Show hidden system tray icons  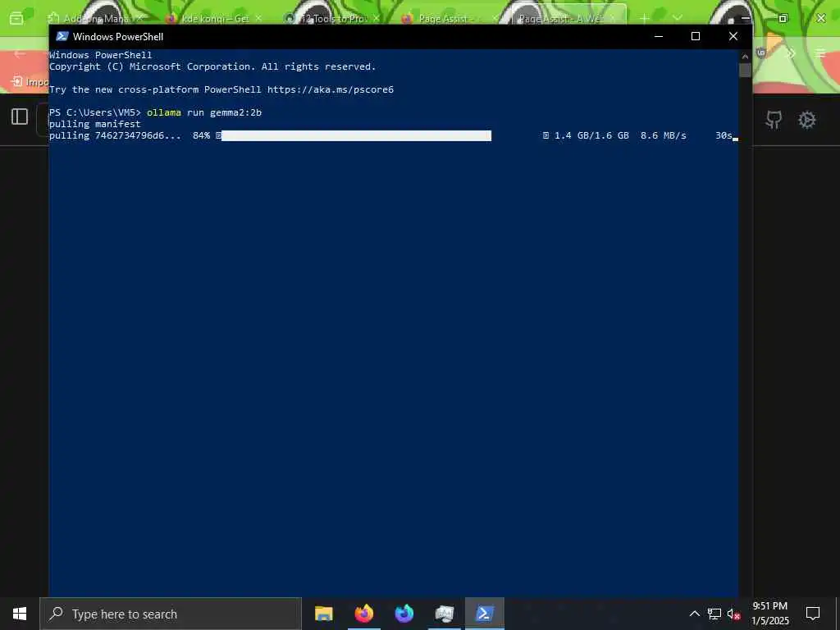[694, 614]
